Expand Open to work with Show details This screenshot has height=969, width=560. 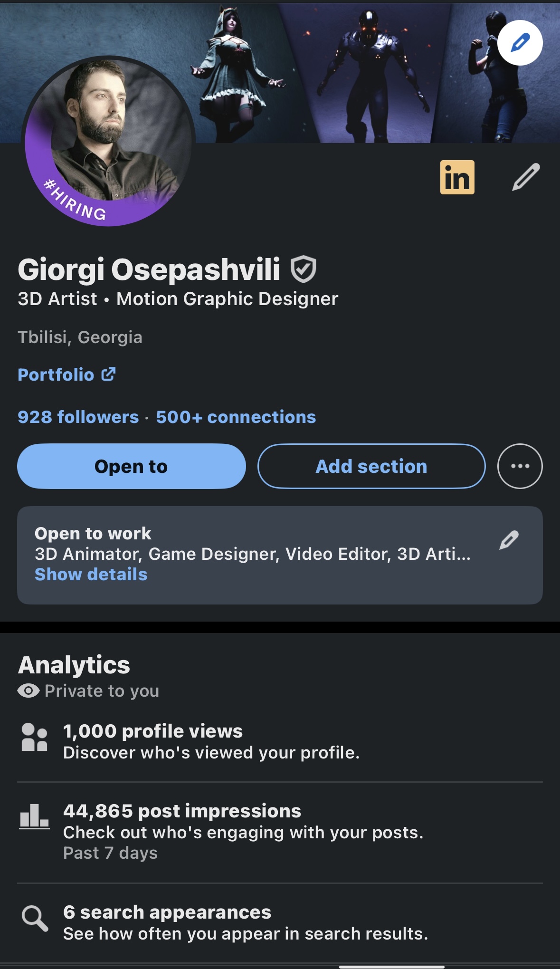pos(91,575)
